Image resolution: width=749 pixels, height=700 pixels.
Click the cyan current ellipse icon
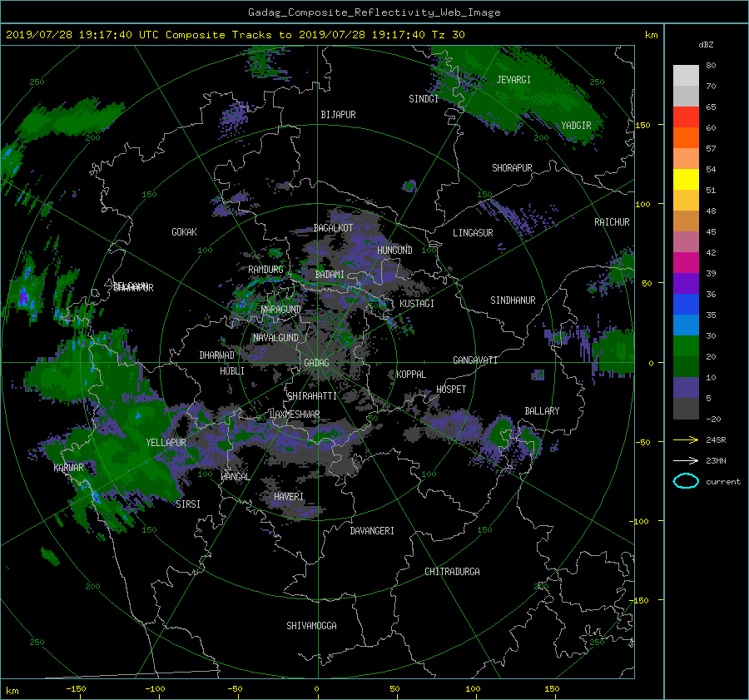686,481
